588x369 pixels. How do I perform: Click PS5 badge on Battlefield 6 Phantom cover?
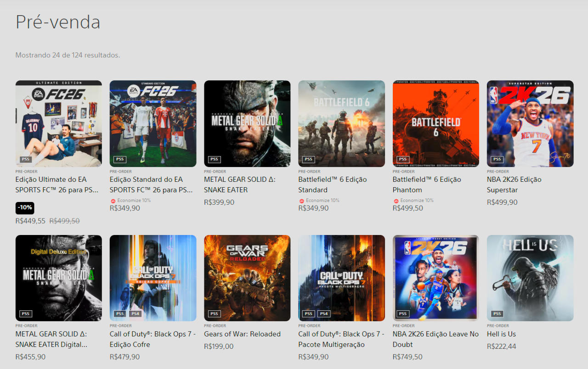click(403, 160)
